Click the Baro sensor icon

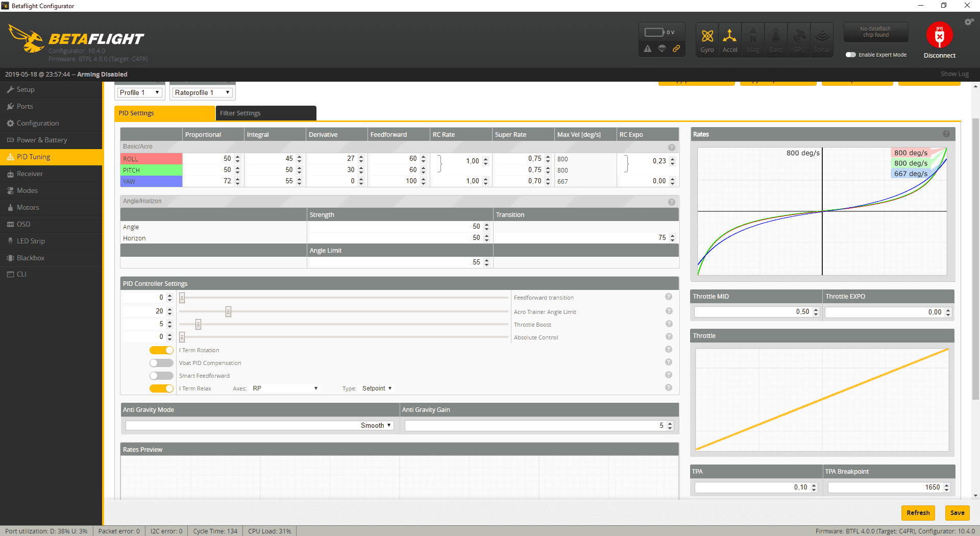point(776,40)
